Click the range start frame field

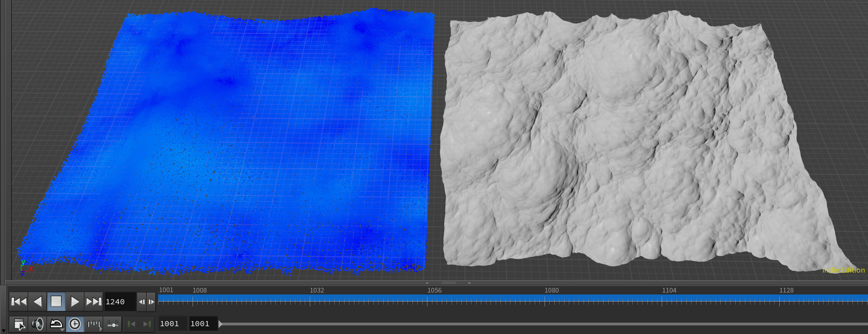[x=171, y=324]
